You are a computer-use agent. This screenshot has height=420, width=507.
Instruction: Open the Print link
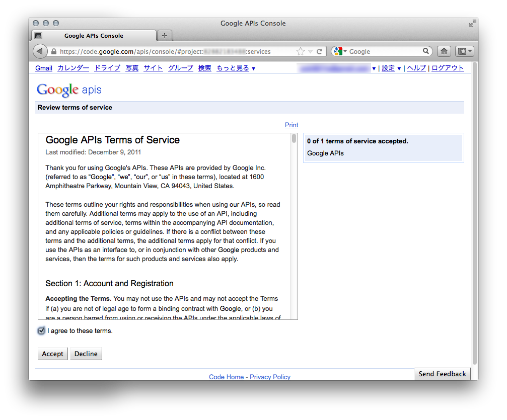click(x=291, y=125)
